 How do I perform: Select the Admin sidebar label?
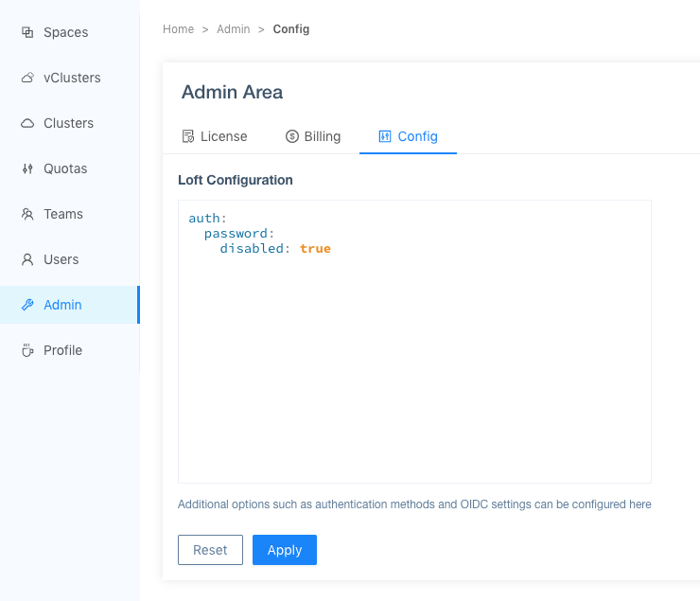coord(63,305)
